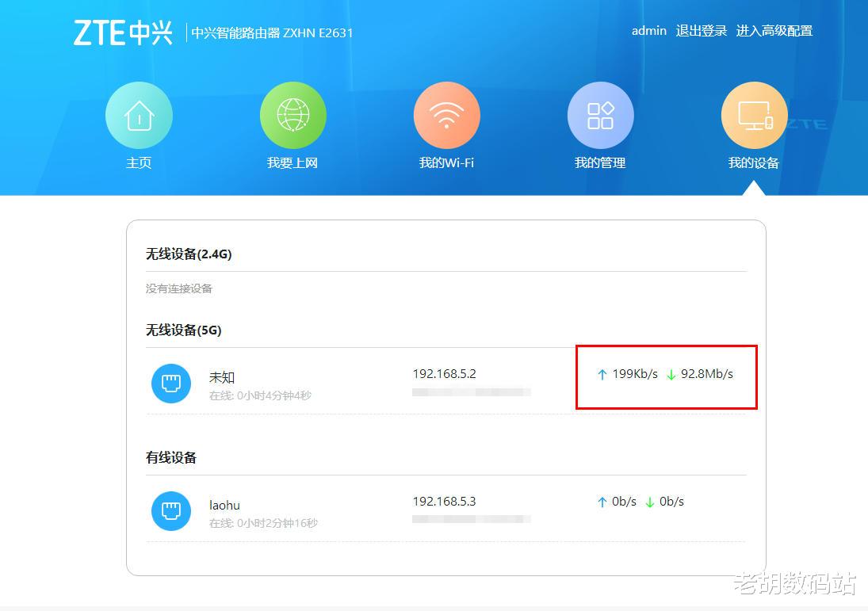Click the 退出登录 logout link
The height and width of the screenshot is (611, 868).
702,31
